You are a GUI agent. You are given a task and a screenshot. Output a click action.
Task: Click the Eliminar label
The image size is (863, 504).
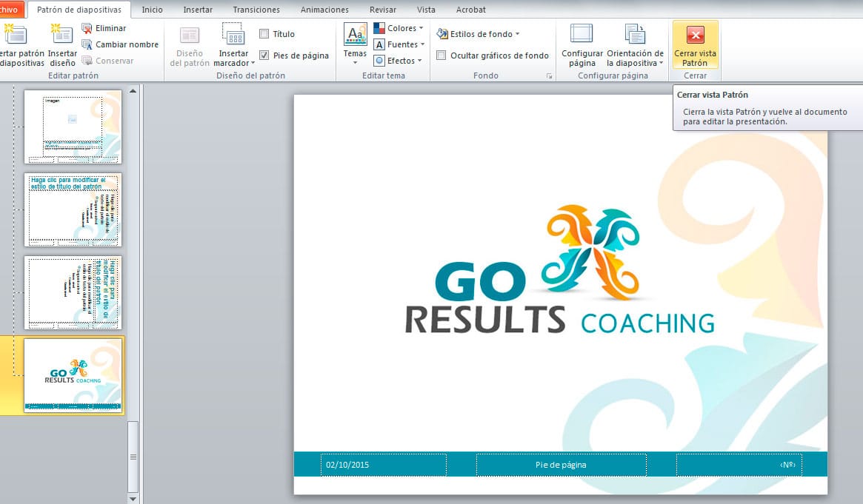110,28
